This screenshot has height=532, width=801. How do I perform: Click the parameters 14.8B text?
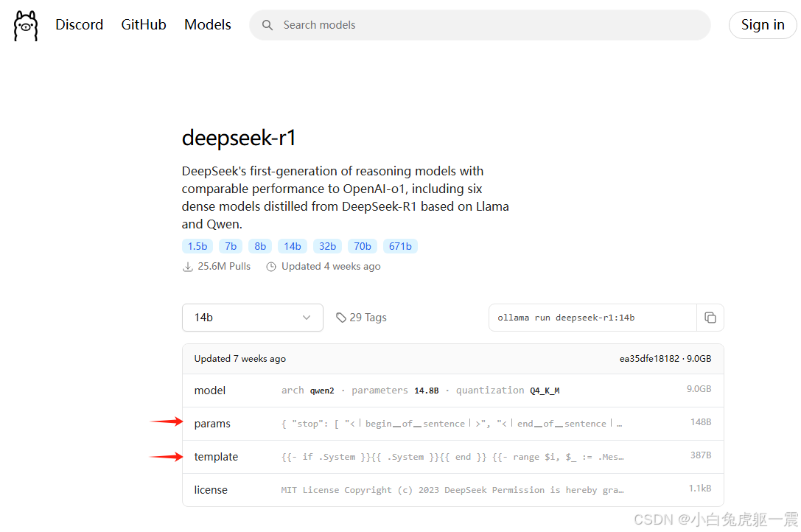coord(395,391)
